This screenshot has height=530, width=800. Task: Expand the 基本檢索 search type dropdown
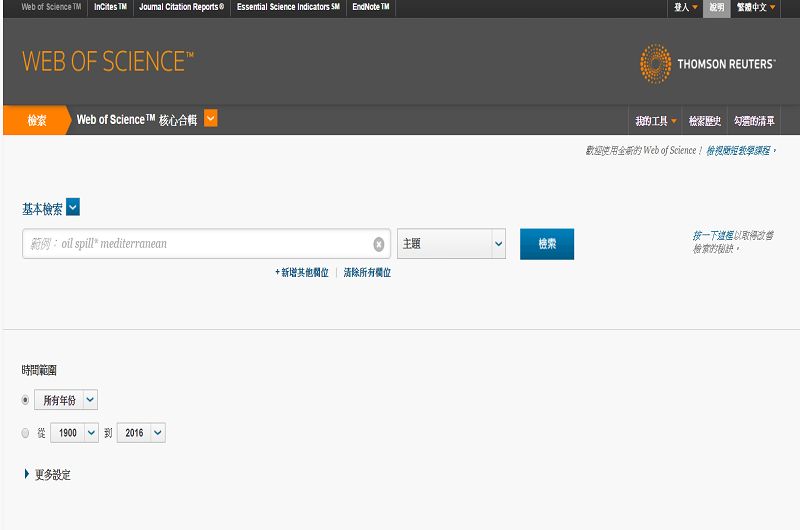[73, 207]
